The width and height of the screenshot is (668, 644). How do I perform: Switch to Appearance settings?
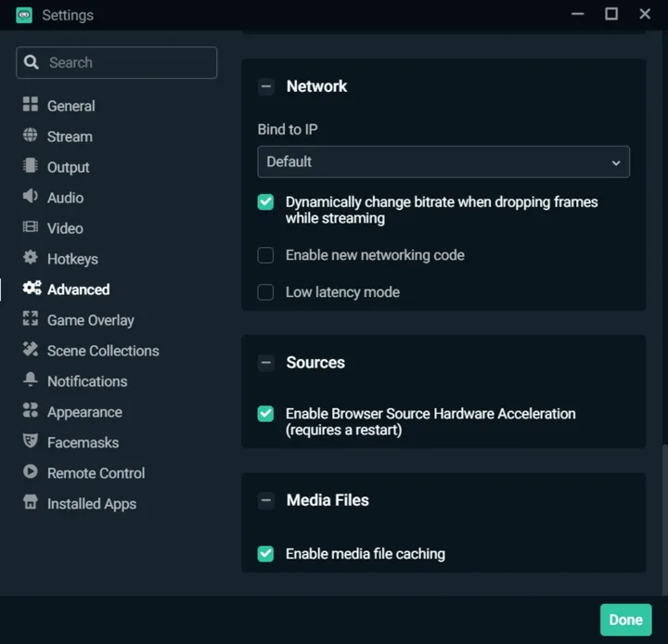[84, 412]
